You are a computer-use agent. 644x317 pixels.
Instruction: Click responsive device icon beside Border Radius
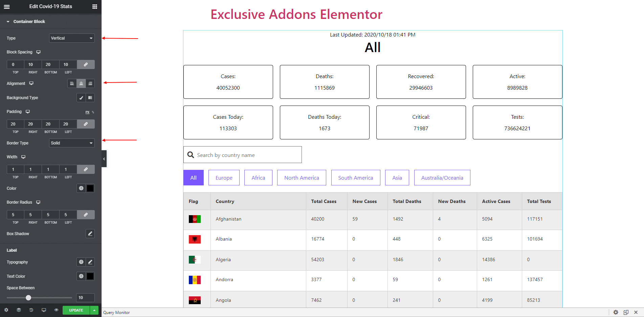tap(38, 202)
